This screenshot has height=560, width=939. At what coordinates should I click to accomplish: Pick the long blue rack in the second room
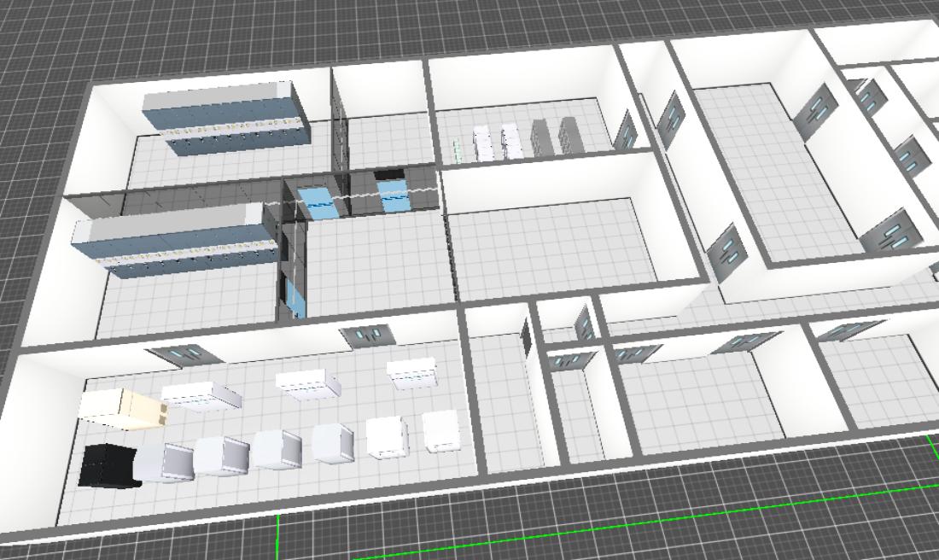(x=175, y=241)
